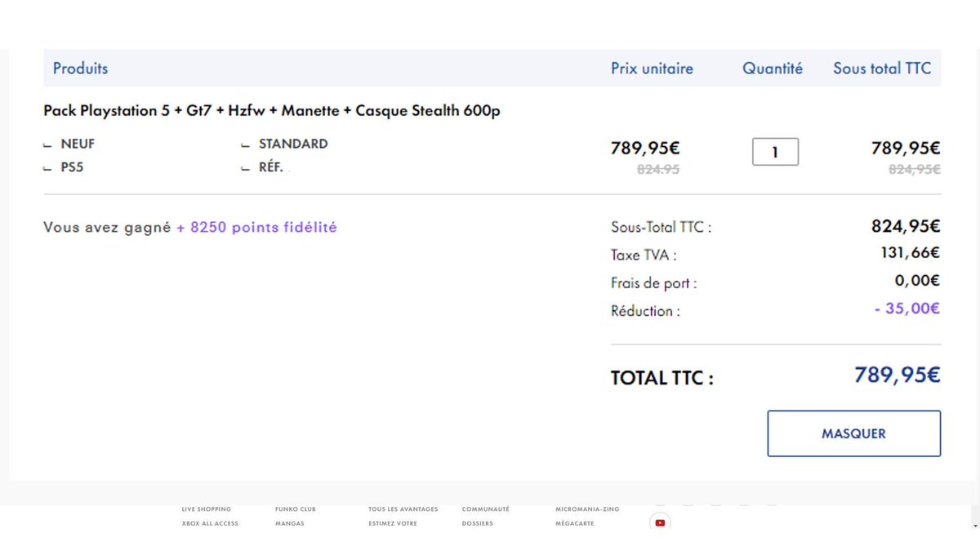Click the Taxe TVA value 131,66€
This screenshot has width=980, height=551.
point(911,253)
